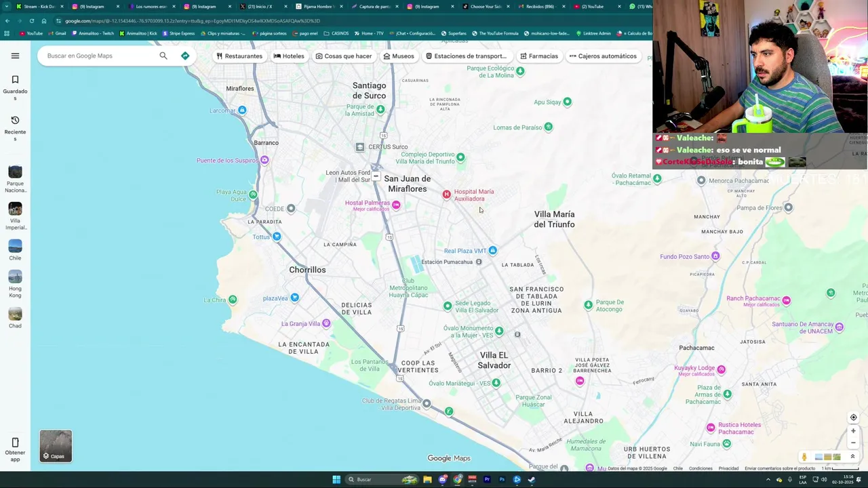Viewport: 868px width, 488px height.
Task: Open the Privacidad footer link
Action: [728, 468]
